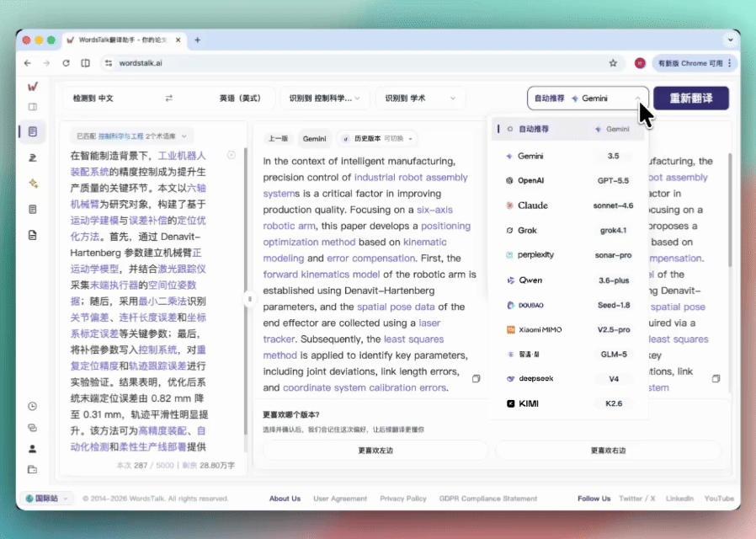Go back in the browser
This screenshot has width=756, height=539.
pyautogui.click(x=28, y=63)
